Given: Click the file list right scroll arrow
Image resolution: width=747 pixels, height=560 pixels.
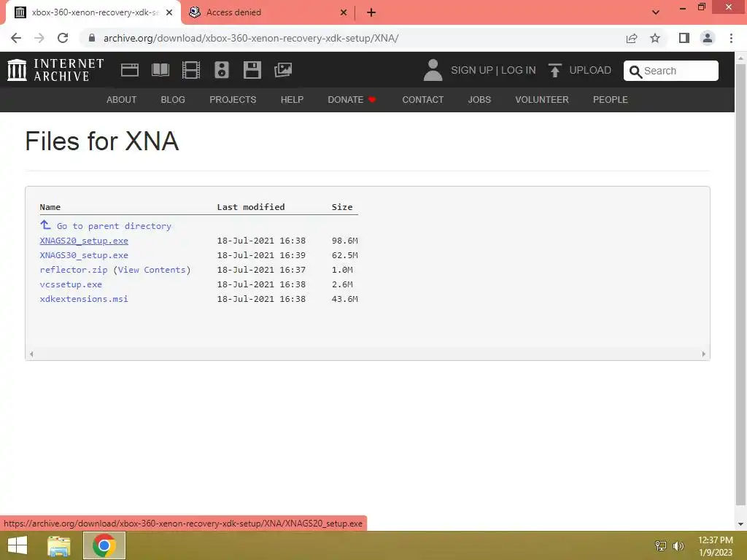Looking at the screenshot, I should [704, 354].
